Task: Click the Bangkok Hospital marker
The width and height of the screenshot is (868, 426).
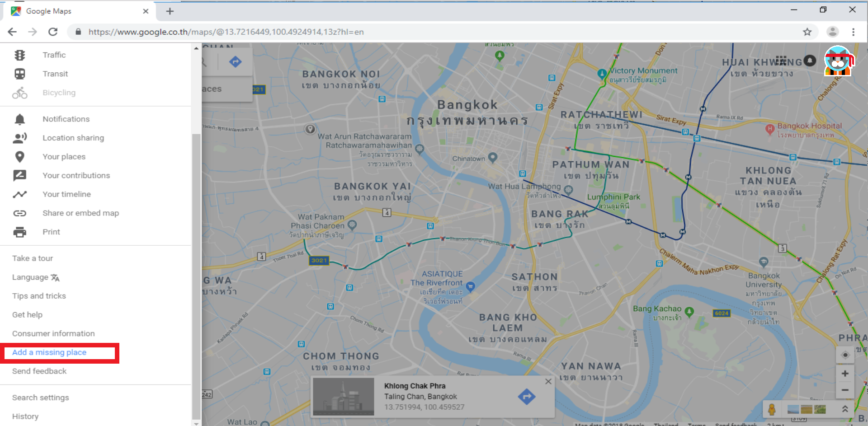Action: (769, 129)
